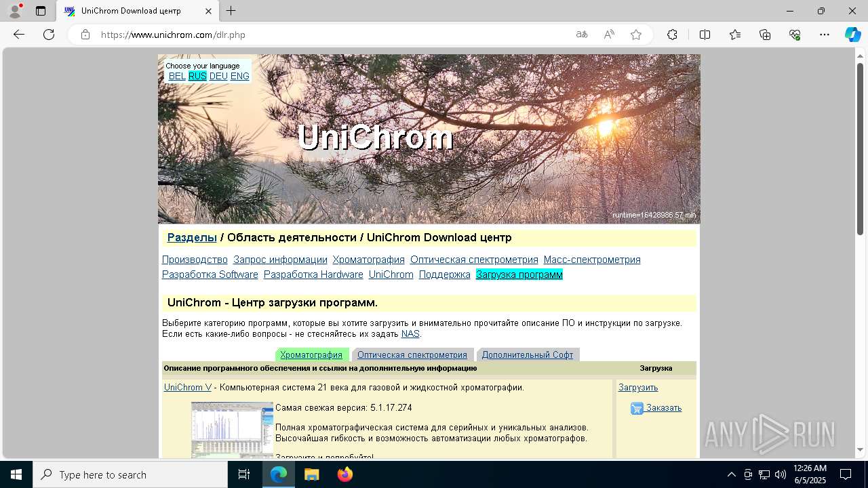Open File Explorer from taskbar
Viewport: 868px width, 488px height.
(x=312, y=474)
